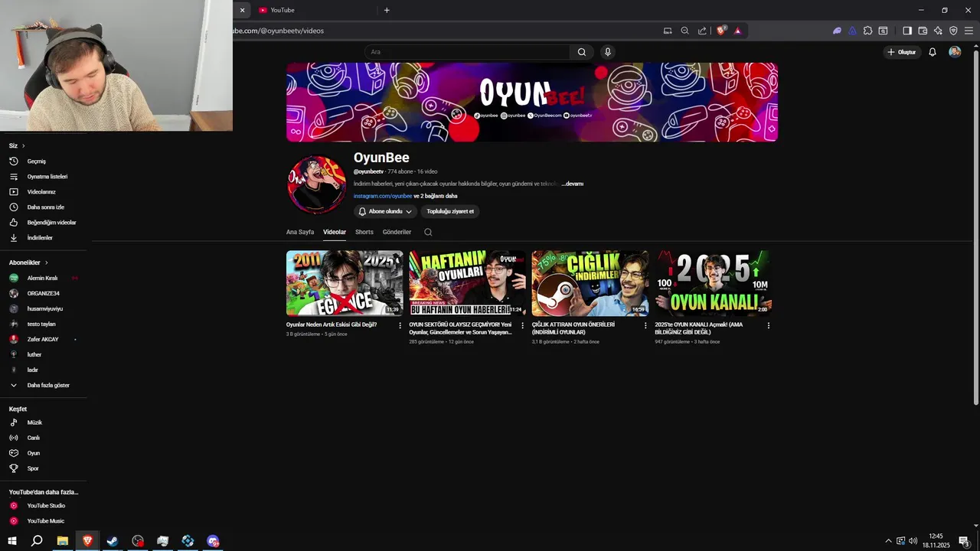The width and height of the screenshot is (980, 551).
Task: Open more options for '2025'te OYUN KANALI Açmak' video
Action: (x=769, y=325)
